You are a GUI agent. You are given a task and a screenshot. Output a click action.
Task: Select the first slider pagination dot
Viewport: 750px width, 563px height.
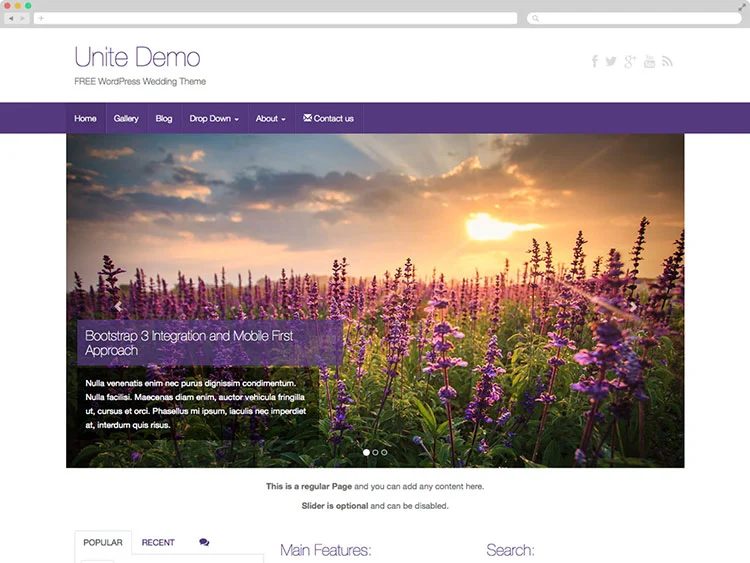pyautogui.click(x=366, y=452)
